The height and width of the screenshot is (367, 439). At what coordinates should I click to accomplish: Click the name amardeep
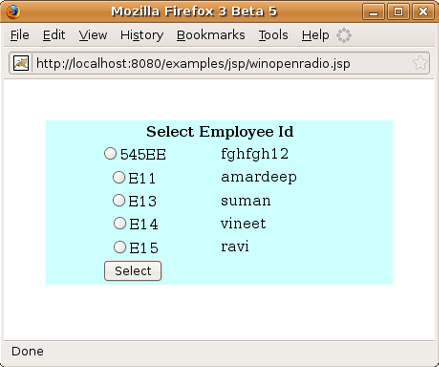pos(259,178)
